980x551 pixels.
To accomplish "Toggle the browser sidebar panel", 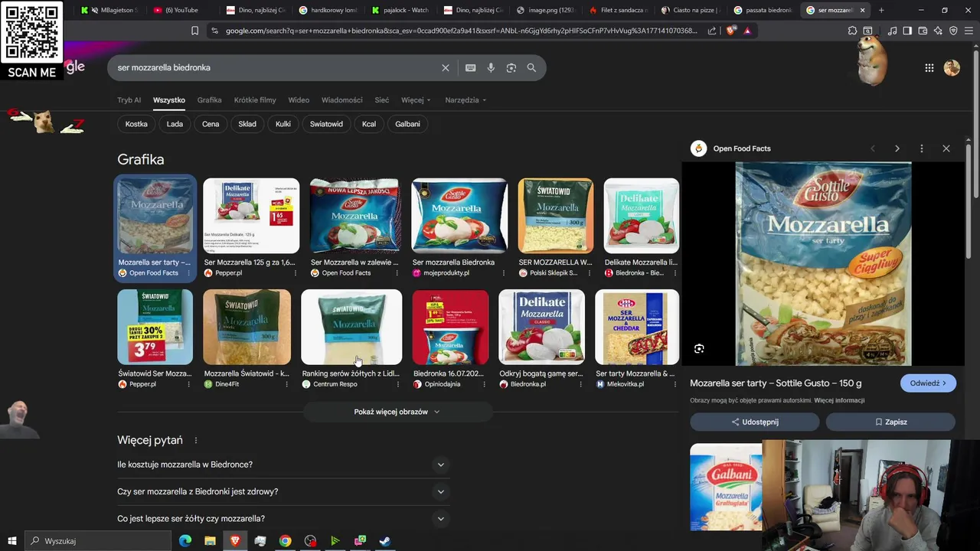I will 907,31.
